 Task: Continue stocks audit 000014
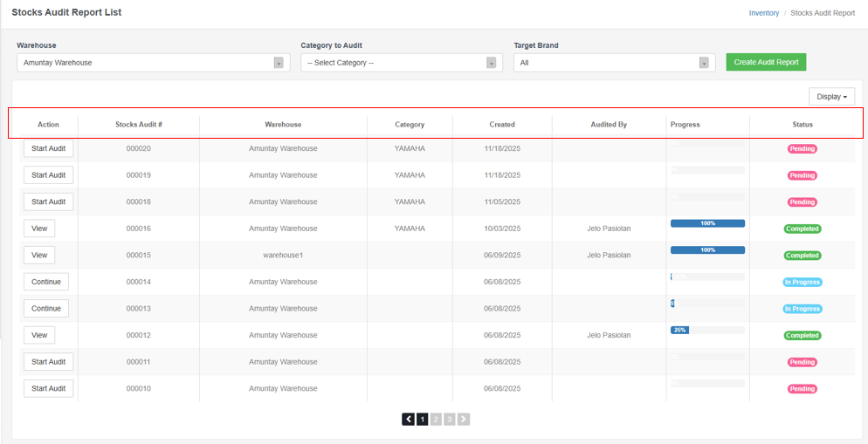click(46, 282)
